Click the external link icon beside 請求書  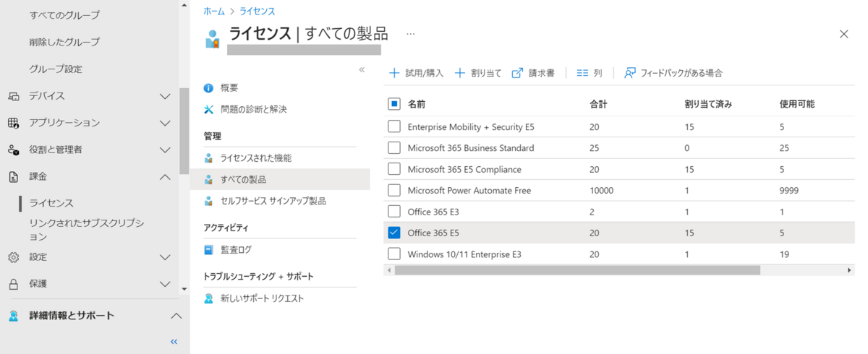click(x=517, y=73)
